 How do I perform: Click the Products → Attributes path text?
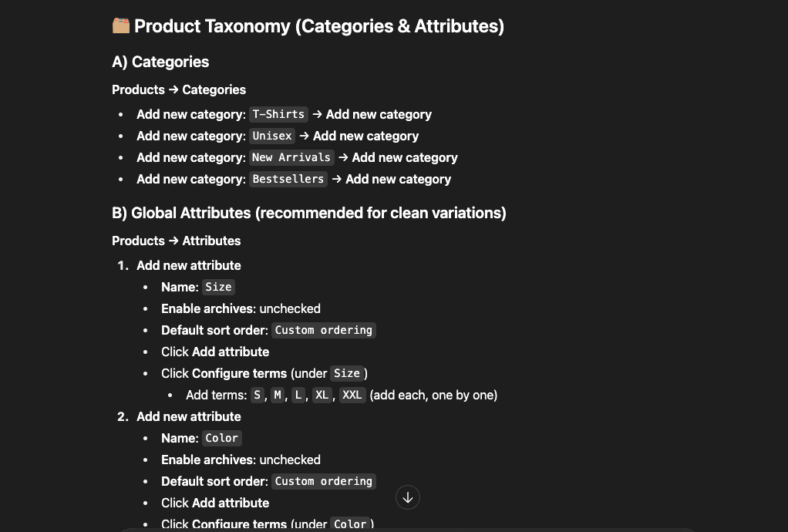(177, 241)
